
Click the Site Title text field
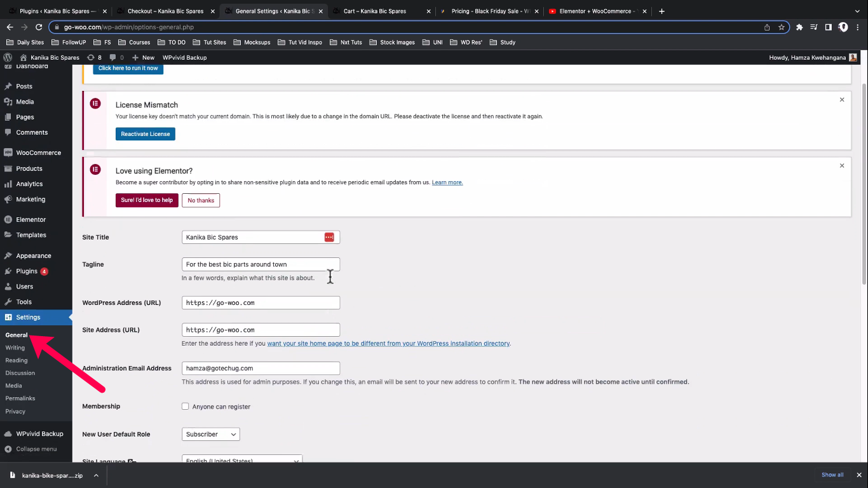coord(261,237)
